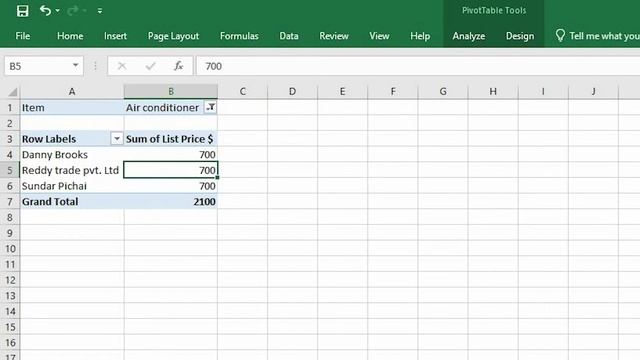Click the Insert Function fx icon
640x360 pixels.
point(178,66)
